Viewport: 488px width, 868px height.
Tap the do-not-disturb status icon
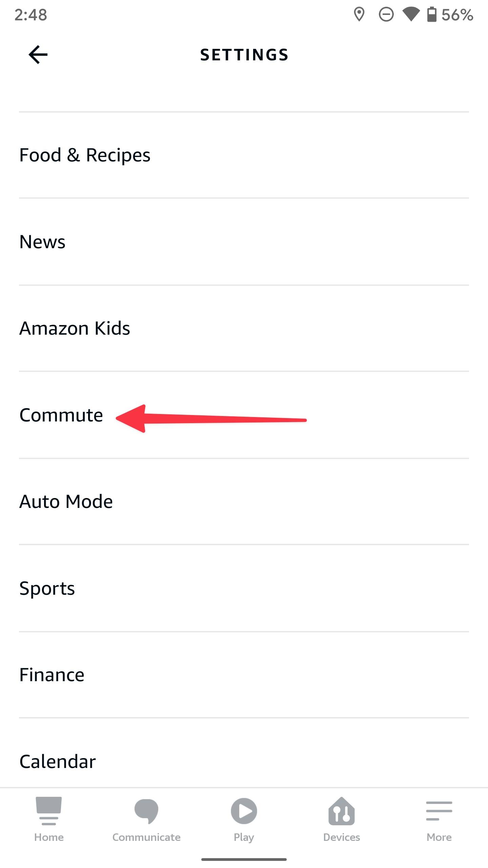386,15
